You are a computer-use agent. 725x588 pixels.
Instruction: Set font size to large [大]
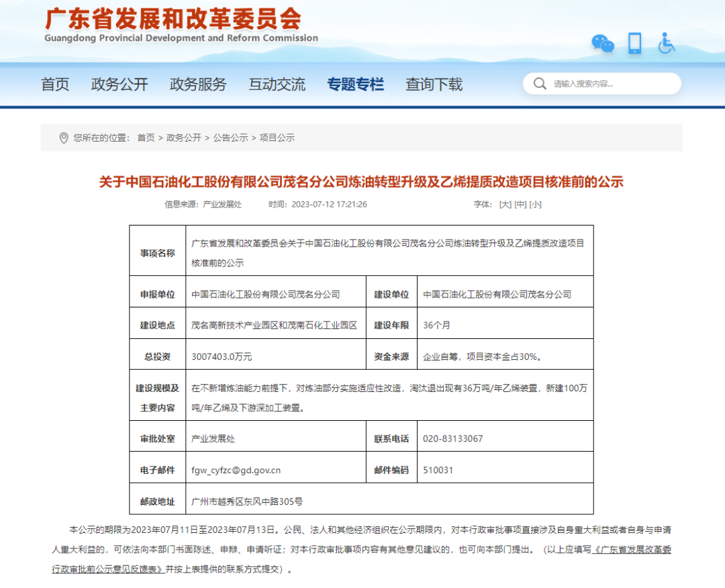point(505,204)
